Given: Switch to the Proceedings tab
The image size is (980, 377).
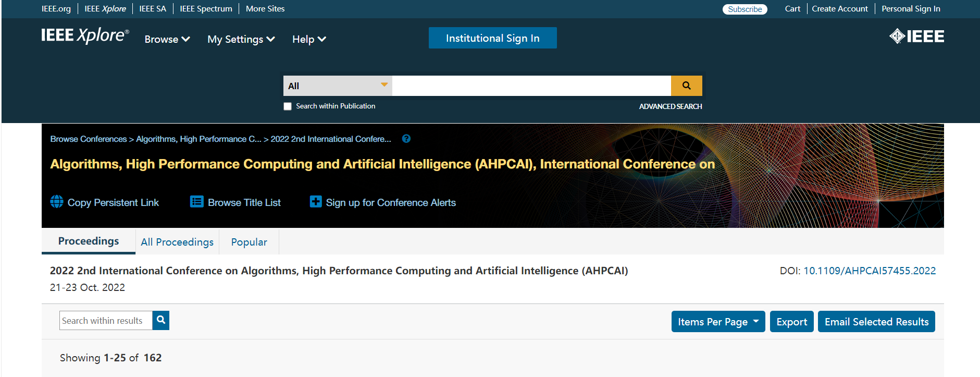Looking at the screenshot, I should (89, 241).
